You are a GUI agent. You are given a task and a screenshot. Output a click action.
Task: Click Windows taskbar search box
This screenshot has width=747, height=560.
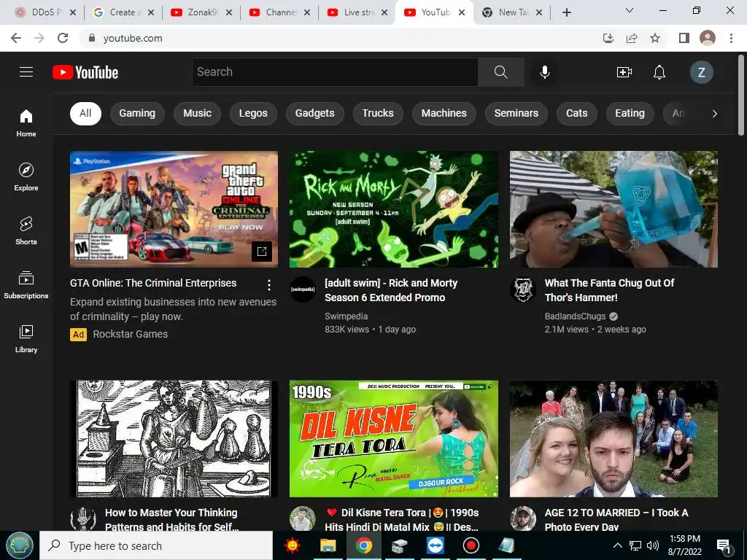click(156, 545)
